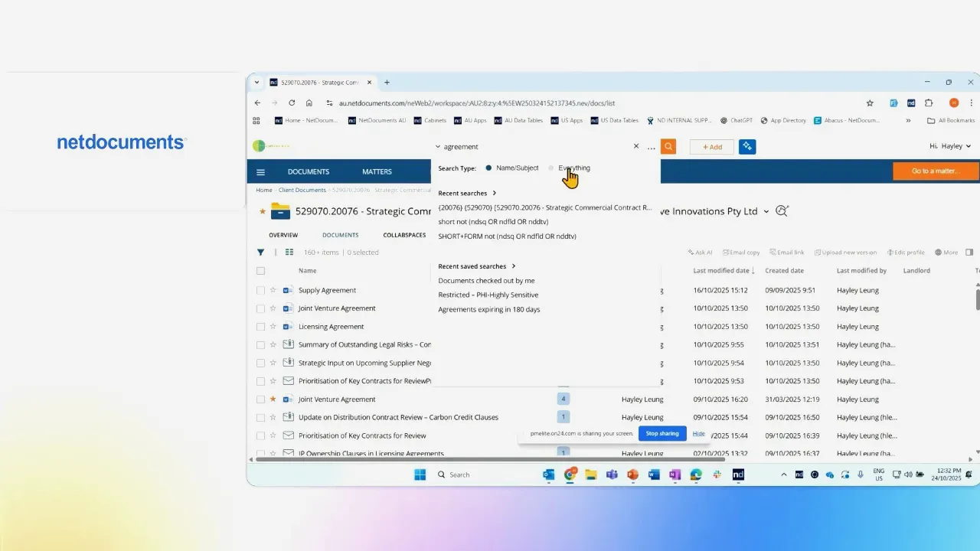Screen dimensions: 980x551
Task: Click the horizontal scrollbar under document list
Action: [490, 459]
